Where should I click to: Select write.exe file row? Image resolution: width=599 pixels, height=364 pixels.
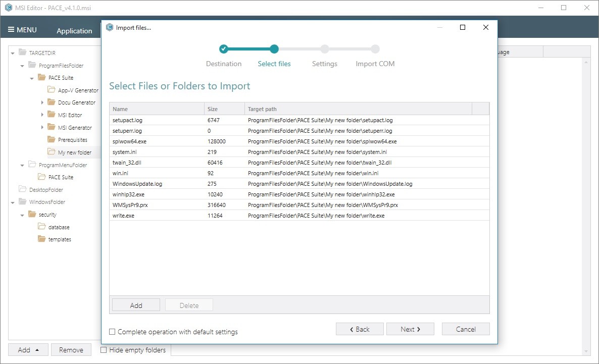tap(299, 216)
